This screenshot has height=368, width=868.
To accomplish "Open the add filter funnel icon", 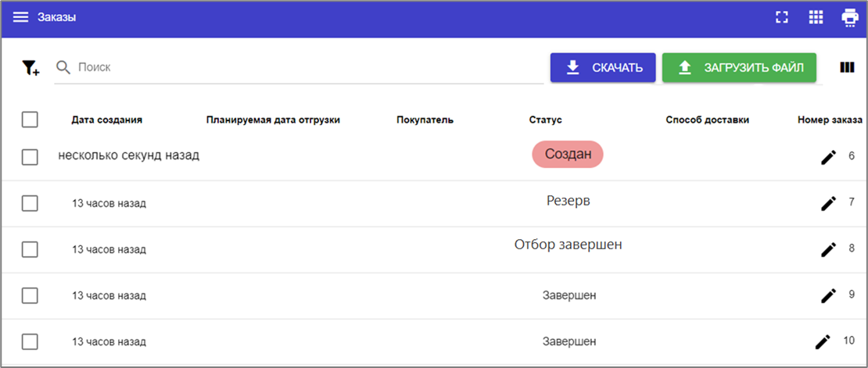I will [x=30, y=68].
